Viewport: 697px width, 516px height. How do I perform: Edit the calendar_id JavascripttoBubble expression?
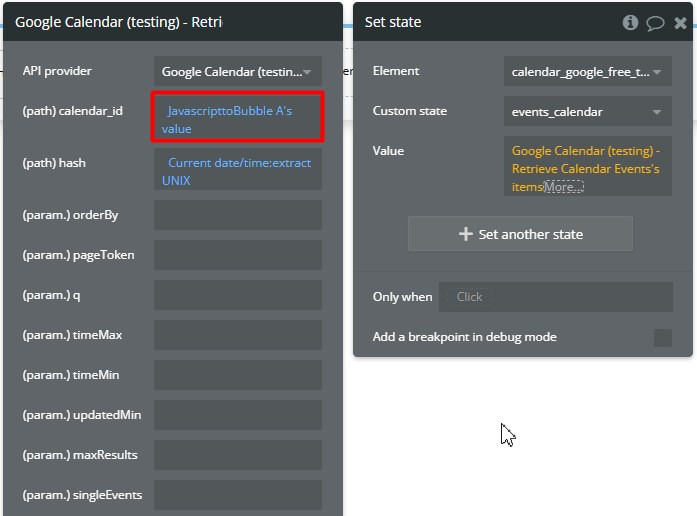tap(237, 120)
